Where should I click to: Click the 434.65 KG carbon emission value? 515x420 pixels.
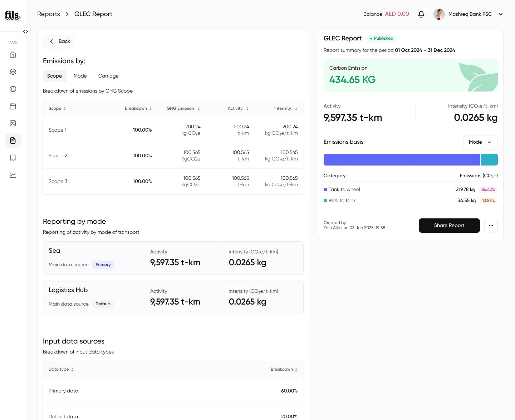tap(352, 80)
